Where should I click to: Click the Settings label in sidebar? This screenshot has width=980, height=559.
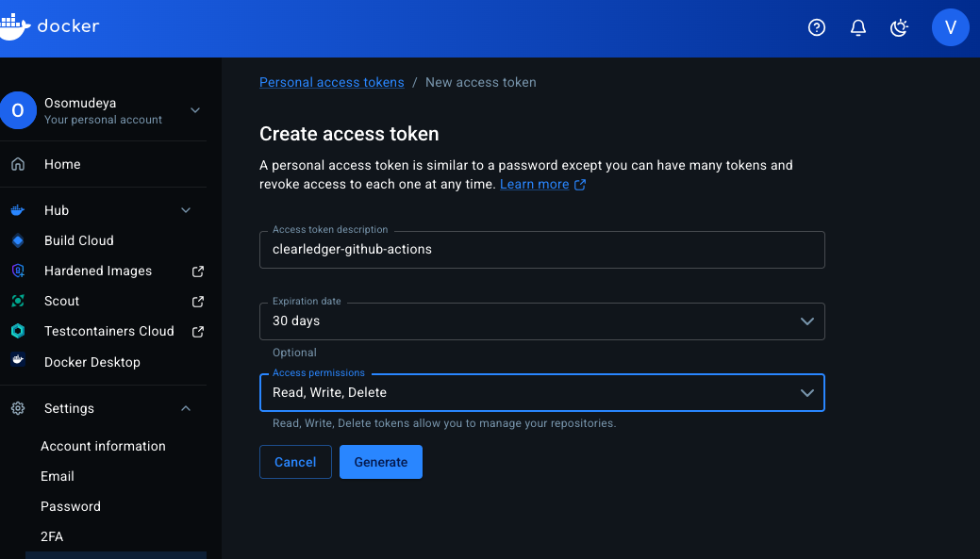(70, 408)
